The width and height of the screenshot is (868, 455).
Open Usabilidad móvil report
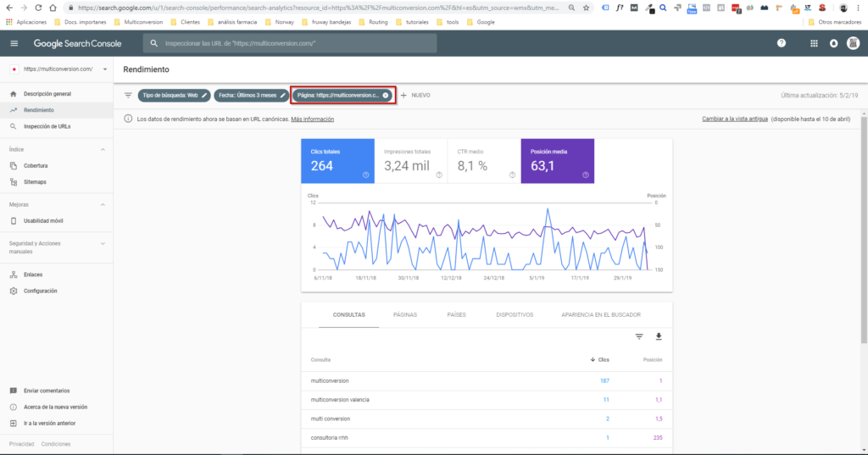57,221
